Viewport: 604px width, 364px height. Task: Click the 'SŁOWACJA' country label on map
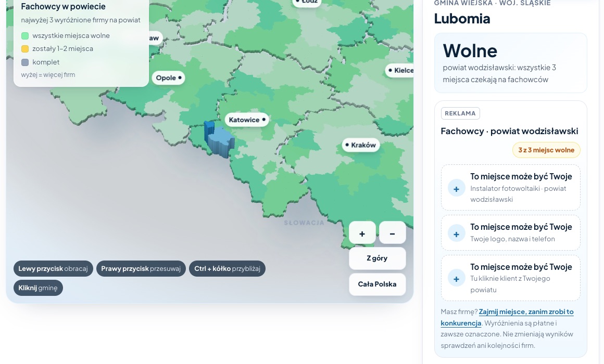click(x=304, y=223)
